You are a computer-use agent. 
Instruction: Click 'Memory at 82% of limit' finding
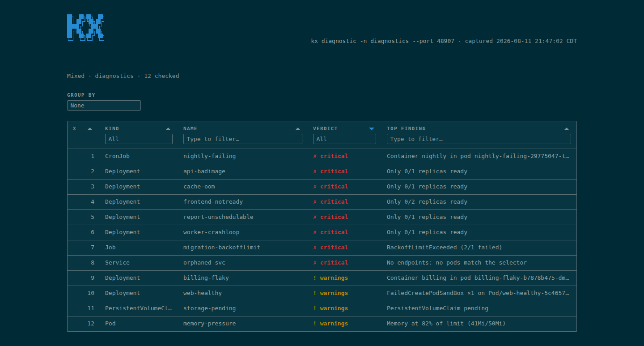tap(446, 324)
